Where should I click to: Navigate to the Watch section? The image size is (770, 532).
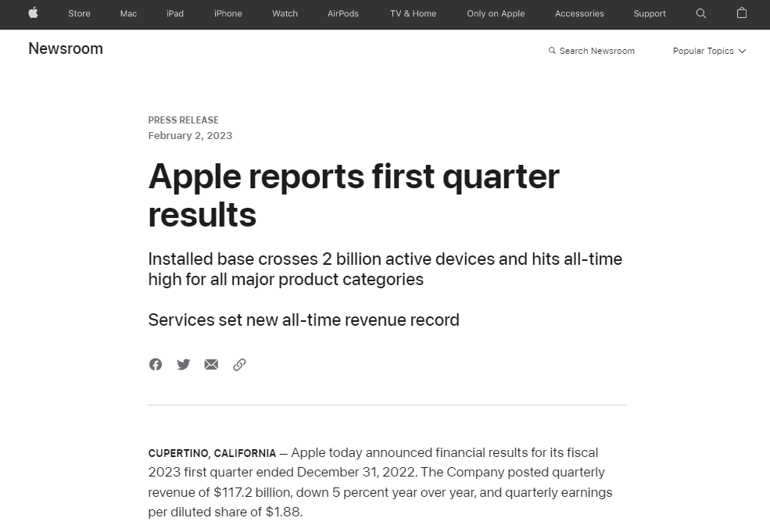pos(285,13)
